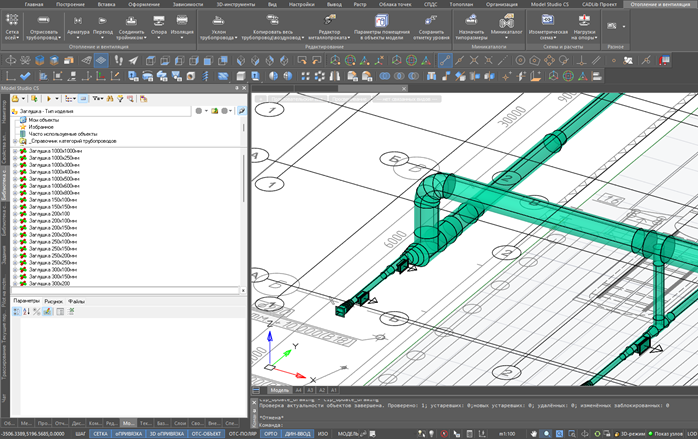The width and height of the screenshot is (698, 439).
Task: Click Показ узлов status indicator
Action: tap(666, 433)
